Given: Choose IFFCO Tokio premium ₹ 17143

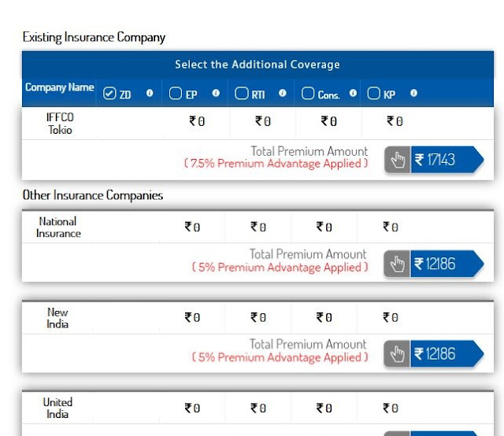Looking at the screenshot, I should (447, 160).
